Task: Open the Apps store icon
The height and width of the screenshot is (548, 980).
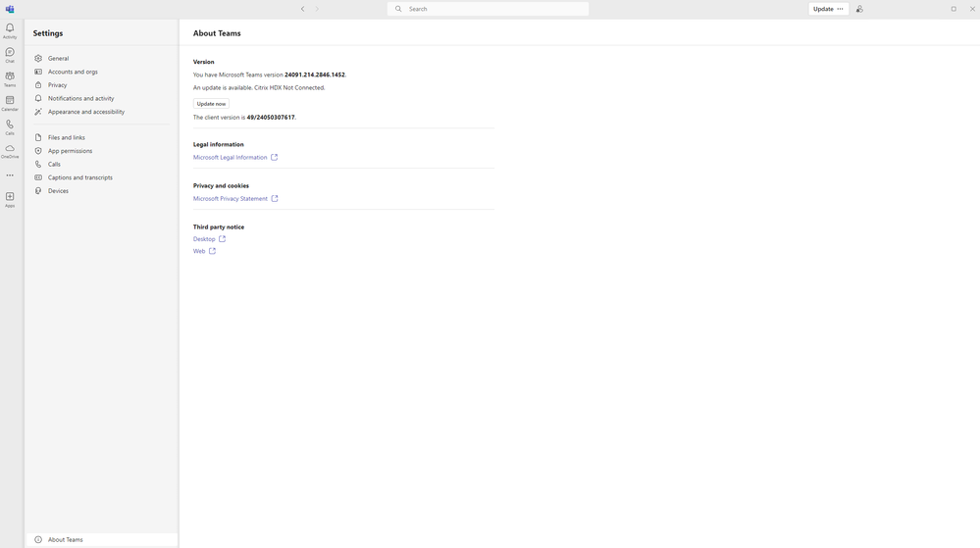Action: point(10,199)
